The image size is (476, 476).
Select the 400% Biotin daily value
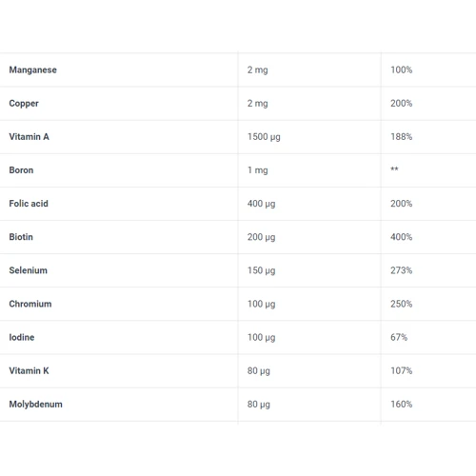coord(402,237)
